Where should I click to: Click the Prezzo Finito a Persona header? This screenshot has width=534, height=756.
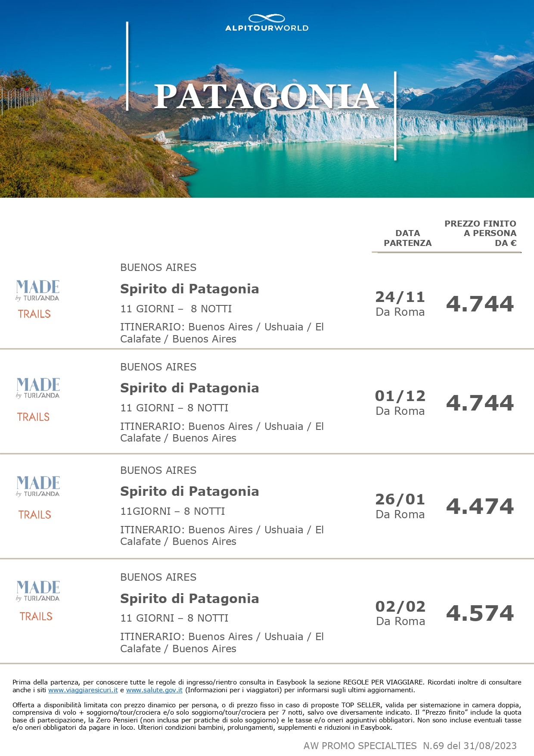[480, 233]
